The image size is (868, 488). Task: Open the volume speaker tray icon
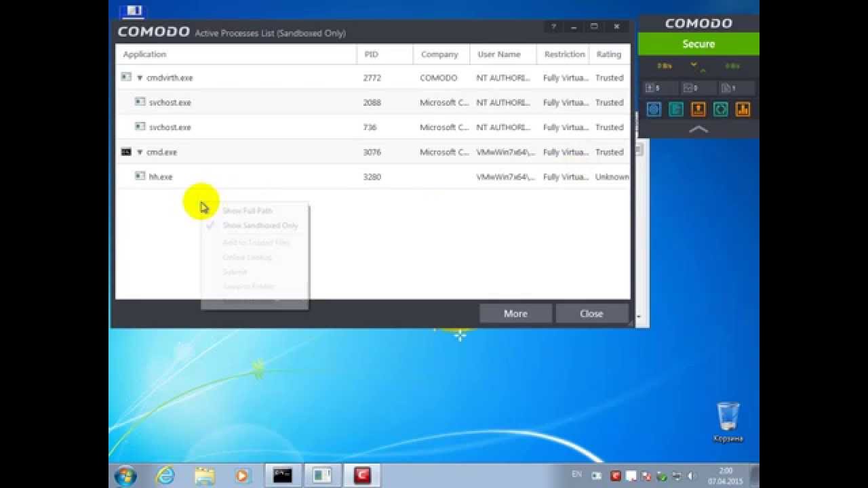pos(691,476)
